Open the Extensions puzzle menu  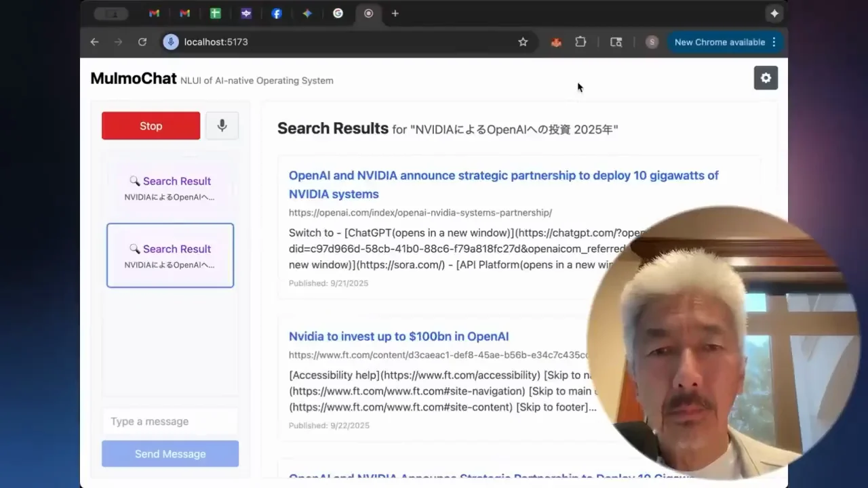pyautogui.click(x=580, y=42)
